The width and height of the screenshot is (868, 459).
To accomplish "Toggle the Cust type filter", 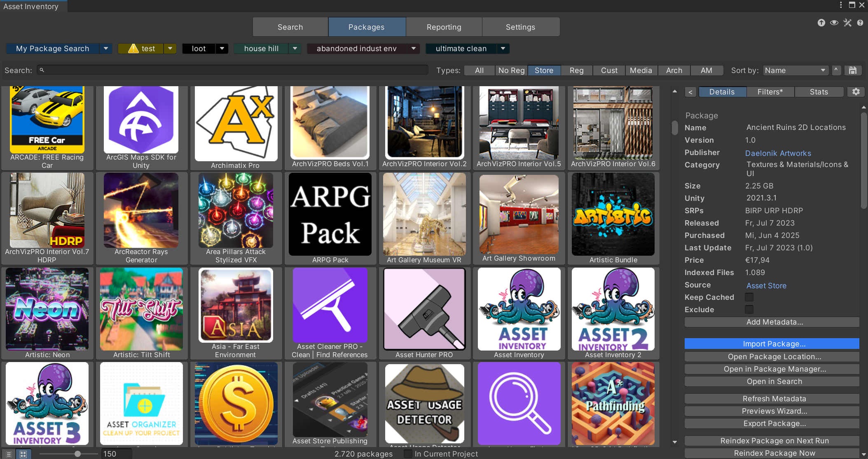I will pyautogui.click(x=609, y=71).
